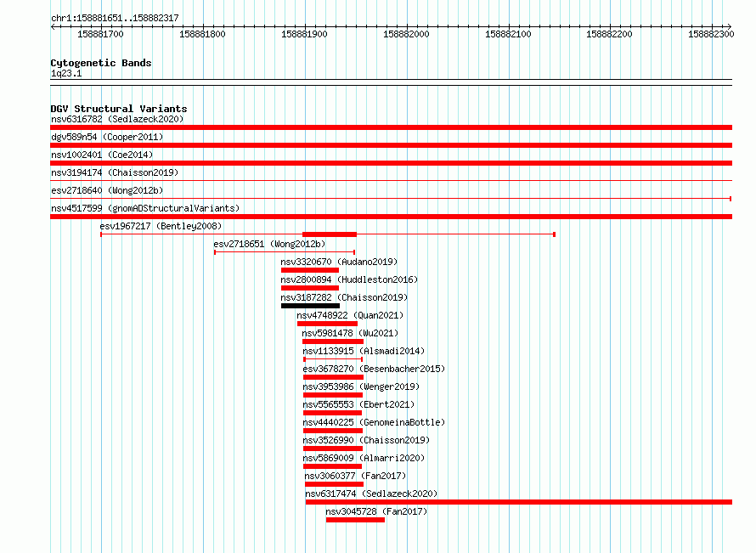Image resolution: width=756 pixels, height=553 pixels.
Task: Open nsv4440225 (GenomeinaBottle) label
Action: coord(374,422)
